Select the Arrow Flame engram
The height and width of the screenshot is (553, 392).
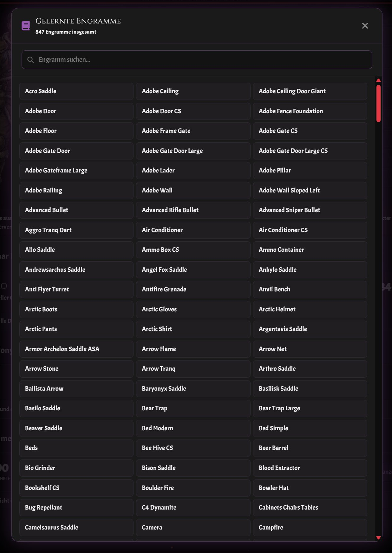[193, 349]
